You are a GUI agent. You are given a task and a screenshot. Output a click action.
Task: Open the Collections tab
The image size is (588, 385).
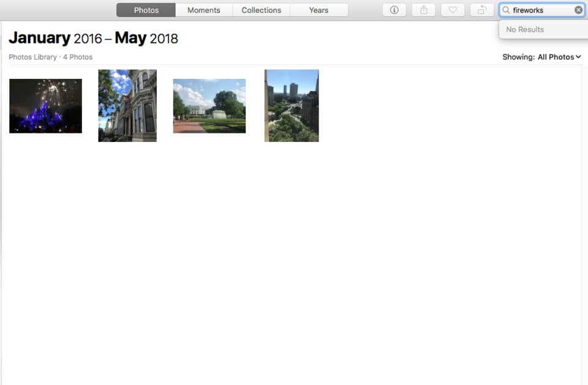point(261,10)
